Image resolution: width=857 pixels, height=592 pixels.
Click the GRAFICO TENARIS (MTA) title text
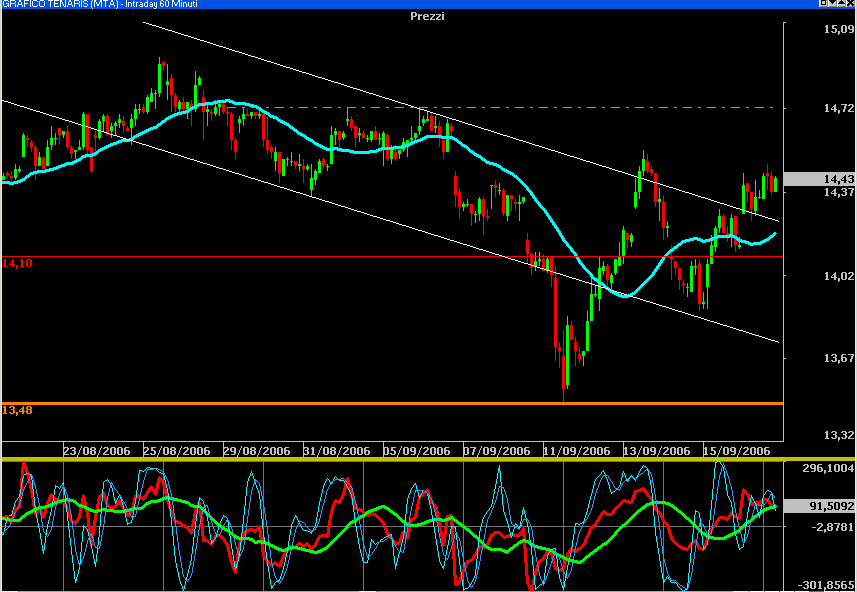(x=60, y=4)
